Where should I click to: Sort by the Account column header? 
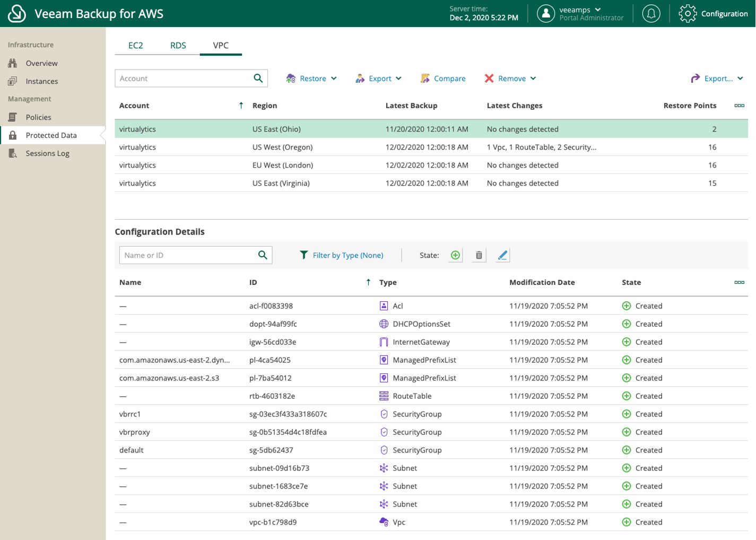pos(134,106)
